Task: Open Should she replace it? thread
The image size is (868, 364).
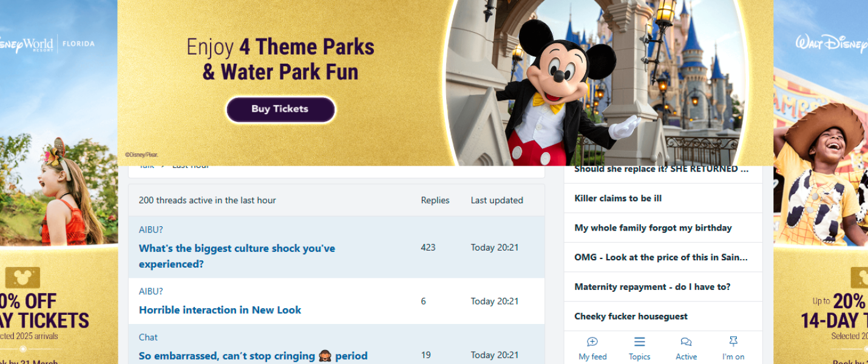Action: [661, 170]
